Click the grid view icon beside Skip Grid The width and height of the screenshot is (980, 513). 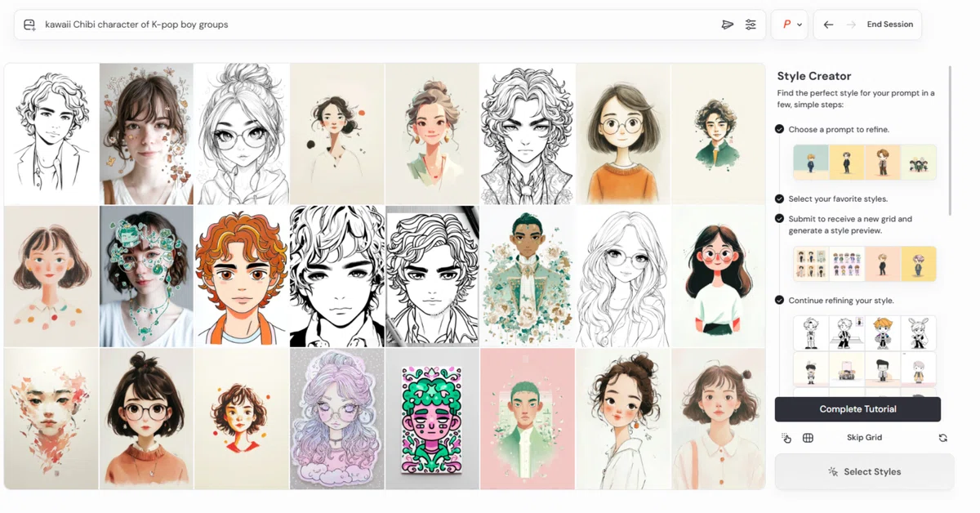(808, 438)
